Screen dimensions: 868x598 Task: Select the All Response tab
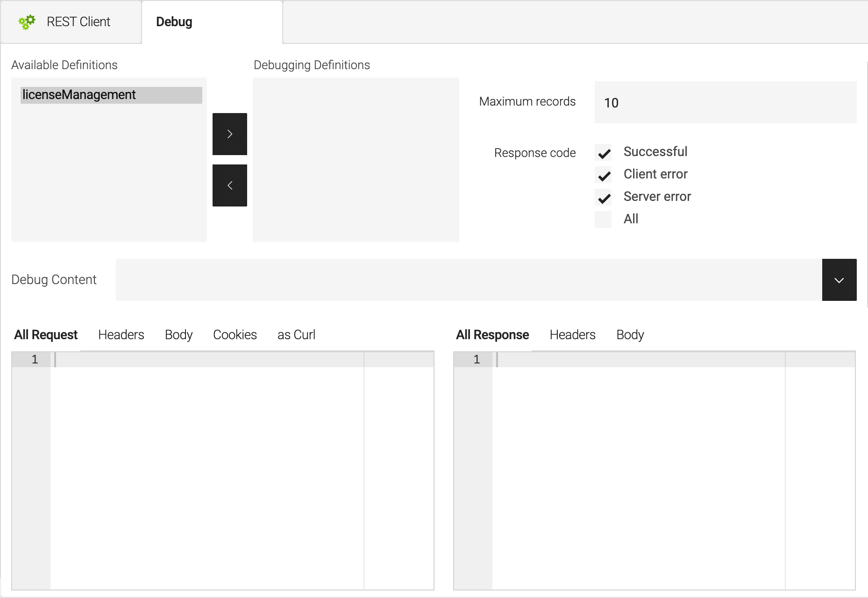pyautogui.click(x=492, y=335)
